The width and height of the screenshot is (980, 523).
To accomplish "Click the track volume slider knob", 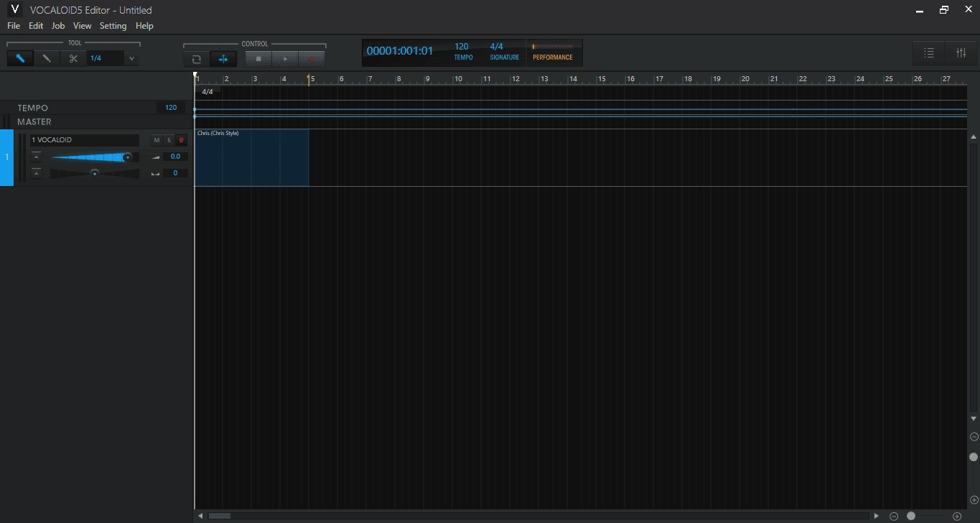I will (128, 157).
